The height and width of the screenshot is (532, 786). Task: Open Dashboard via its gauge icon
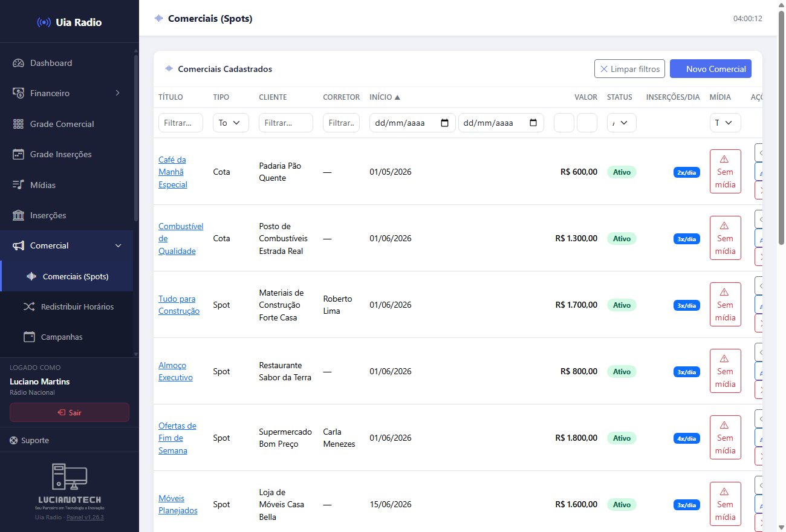click(x=18, y=63)
